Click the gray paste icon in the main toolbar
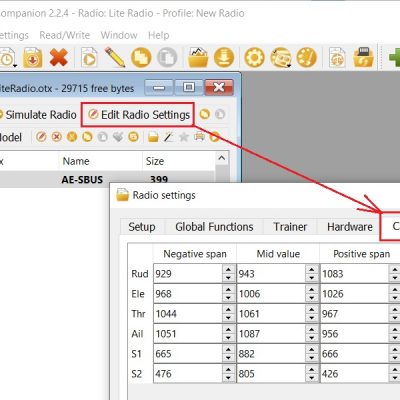Image resolution: width=400 pixels, height=400 pixels. 167,57
